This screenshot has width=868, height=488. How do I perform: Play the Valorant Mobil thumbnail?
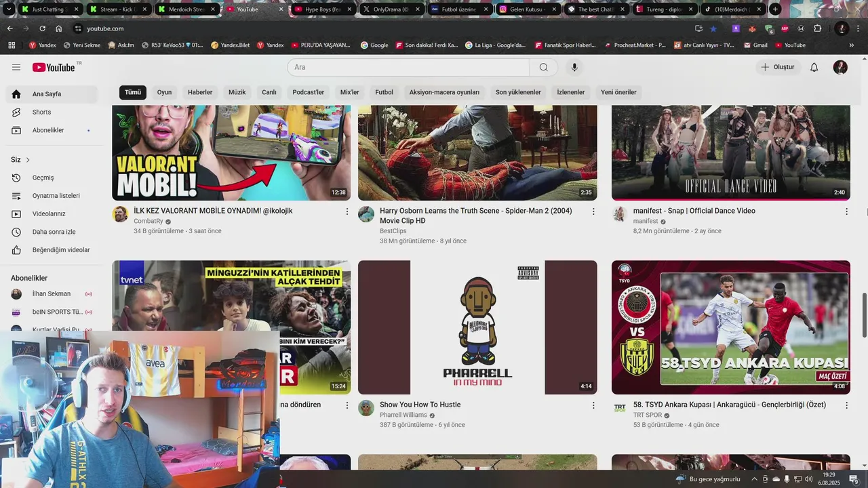[x=231, y=153]
